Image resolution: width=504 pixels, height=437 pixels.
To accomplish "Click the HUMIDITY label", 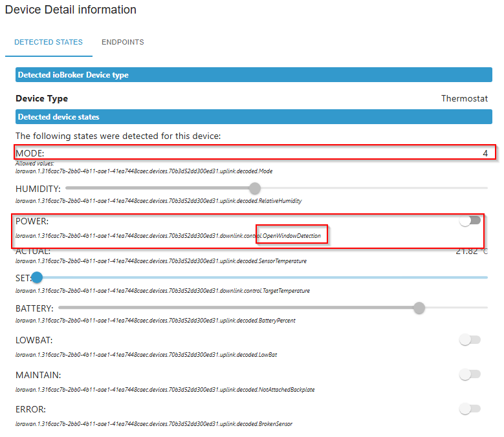I will click(38, 189).
